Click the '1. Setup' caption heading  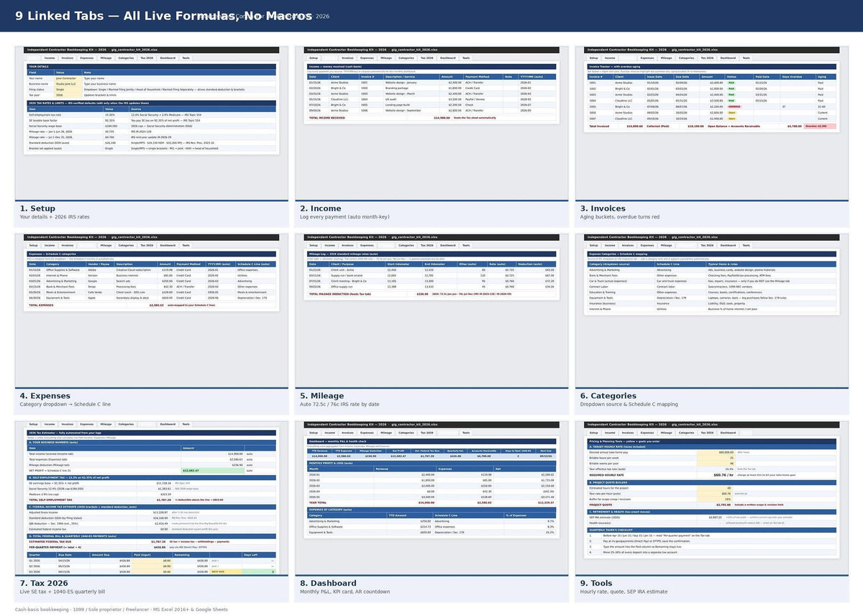coord(37,208)
